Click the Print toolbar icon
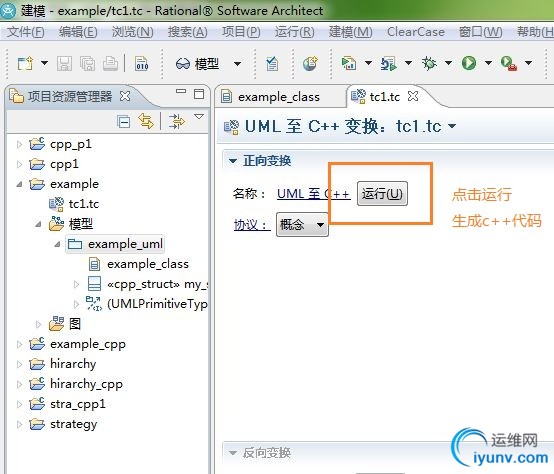Image resolution: width=554 pixels, height=474 pixels. point(110,64)
